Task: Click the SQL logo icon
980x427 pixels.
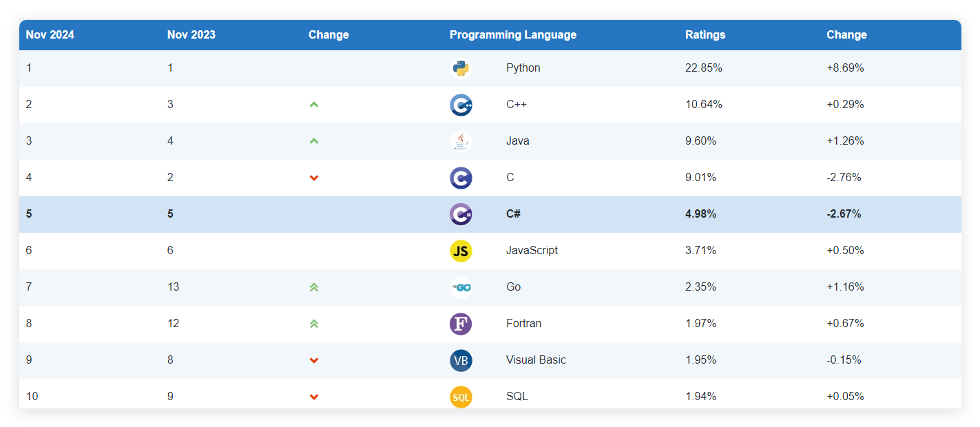Action: coord(461,397)
